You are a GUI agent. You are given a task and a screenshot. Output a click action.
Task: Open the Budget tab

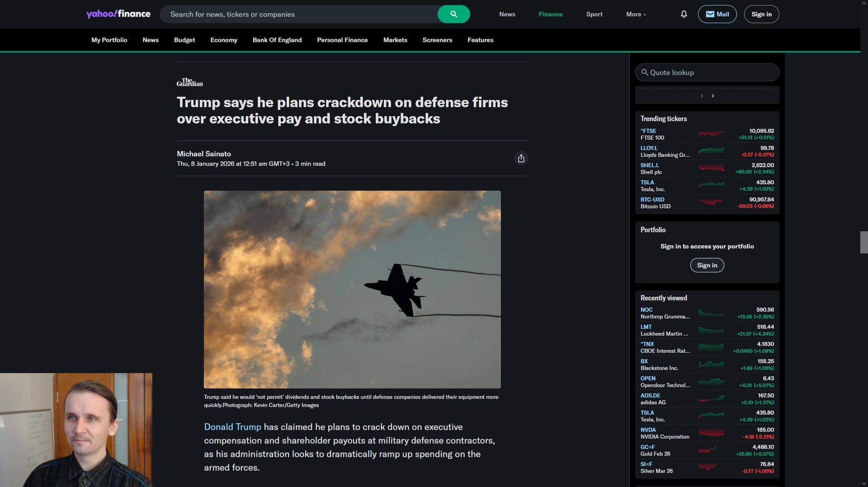(x=184, y=40)
